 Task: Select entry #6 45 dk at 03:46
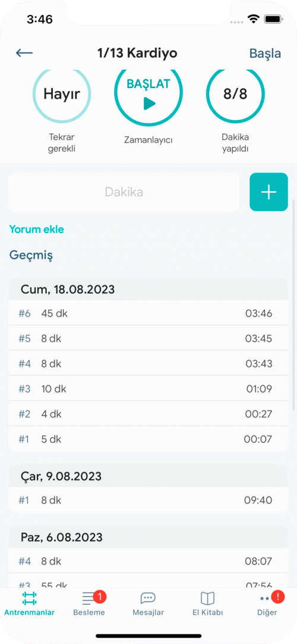(148, 314)
